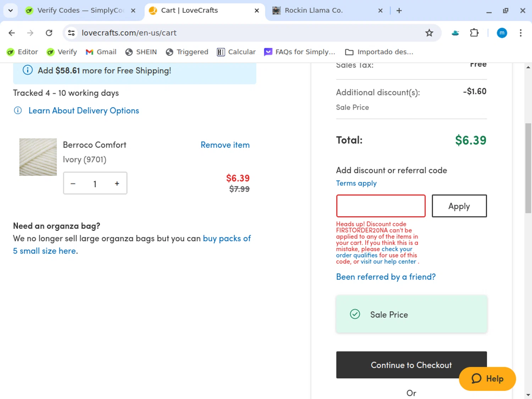Viewport: 532px width, 399px height.
Task: Click the Tracked 4 - 10 working days text
Action: pyautogui.click(x=66, y=93)
